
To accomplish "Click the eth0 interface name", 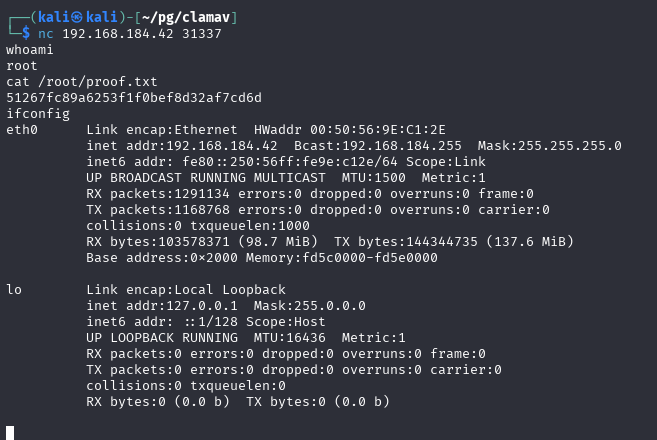I will [22, 130].
